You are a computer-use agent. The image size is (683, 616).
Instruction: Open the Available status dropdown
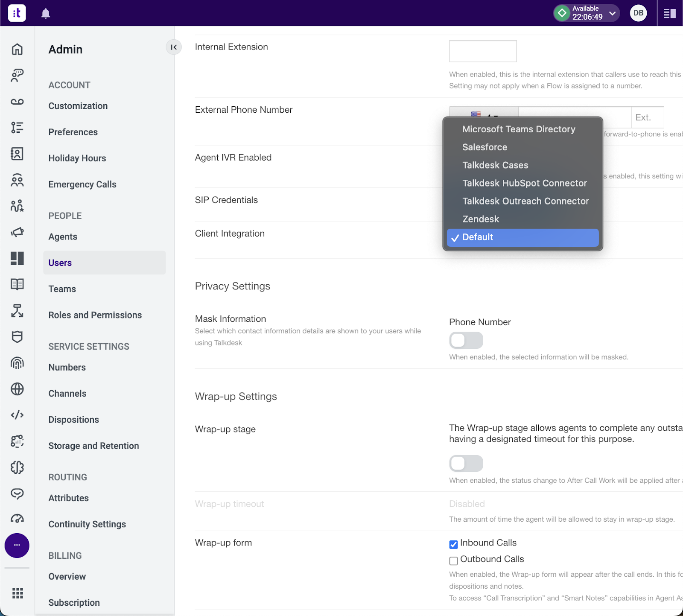[586, 13]
